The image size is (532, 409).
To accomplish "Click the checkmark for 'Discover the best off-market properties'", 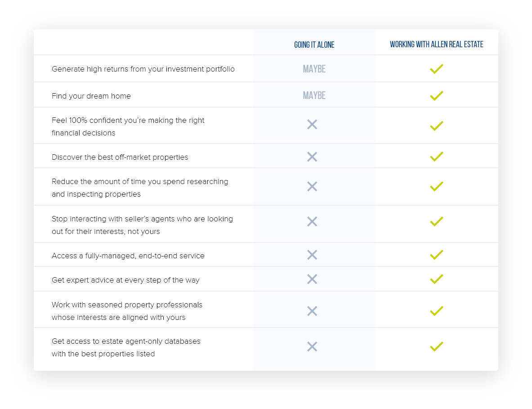I will (x=436, y=157).
